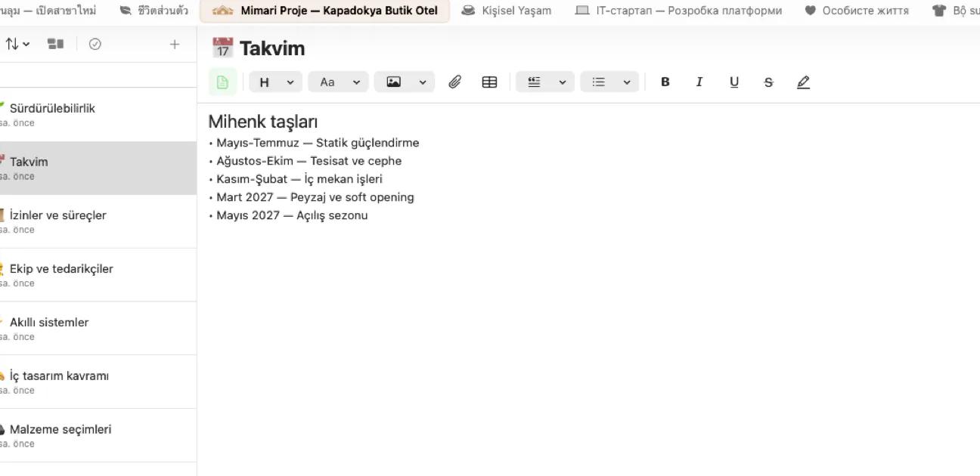Open the İzinler ve süreçler note

click(98, 222)
